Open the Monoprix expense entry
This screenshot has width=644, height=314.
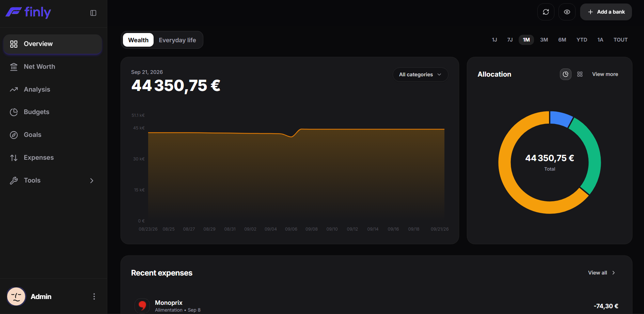pyautogui.click(x=376, y=306)
